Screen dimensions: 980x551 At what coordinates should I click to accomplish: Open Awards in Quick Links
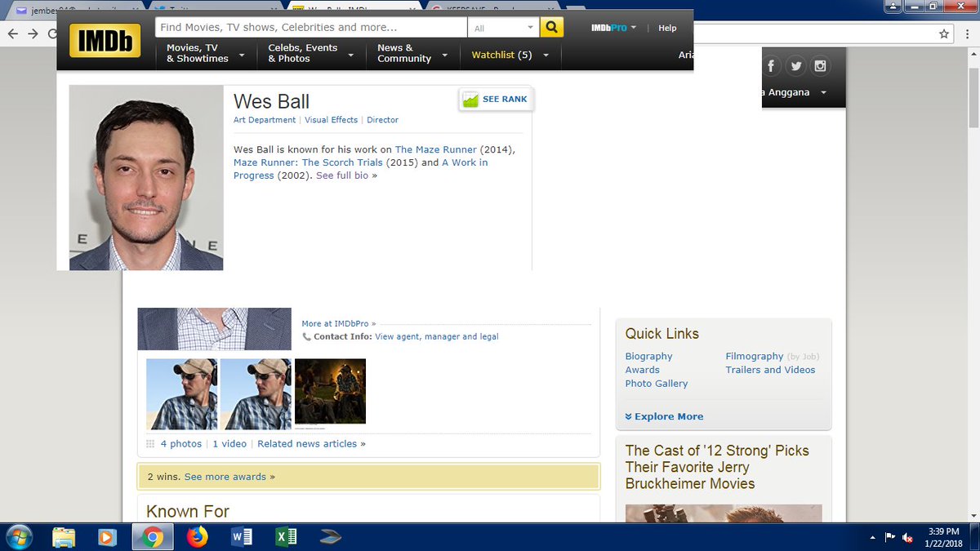[642, 370]
